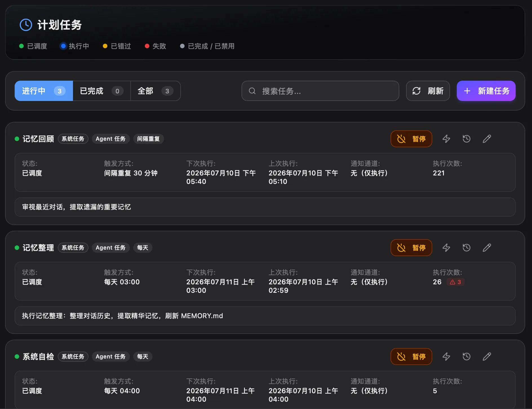Refresh the task list with 刷新
Image resolution: width=532 pixels, height=409 pixels.
[x=428, y=91]
